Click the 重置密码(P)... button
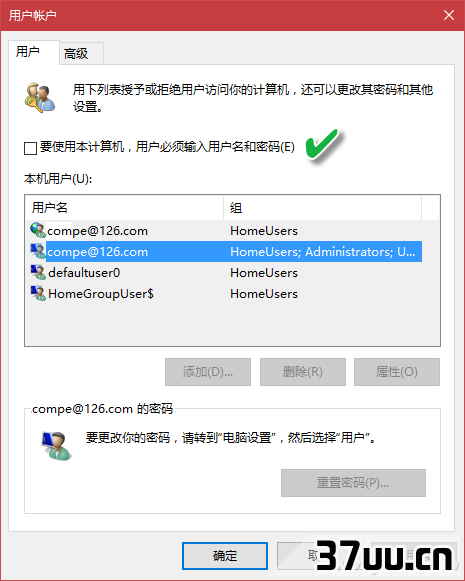 (353, 483)
